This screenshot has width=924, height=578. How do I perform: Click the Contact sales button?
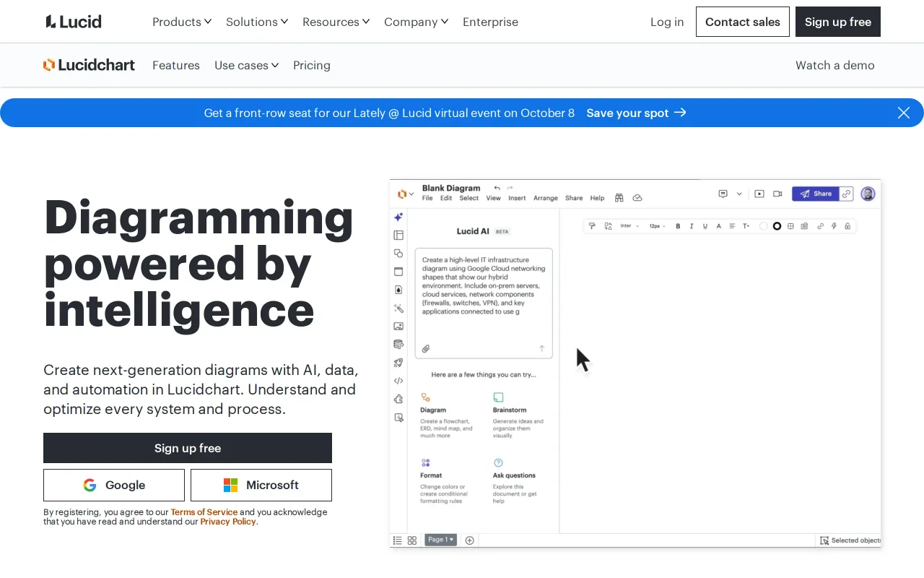pos(743,22)
